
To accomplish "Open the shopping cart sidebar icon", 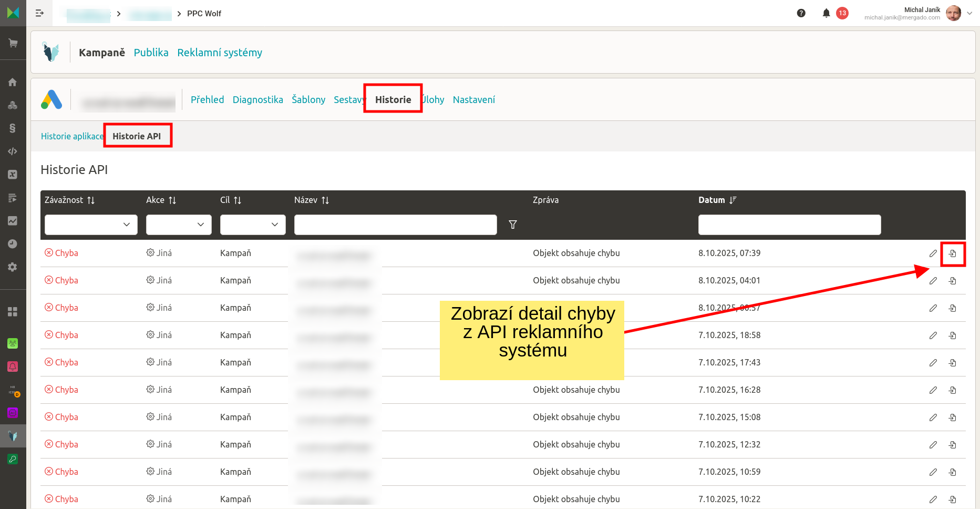I will [13, 43].
